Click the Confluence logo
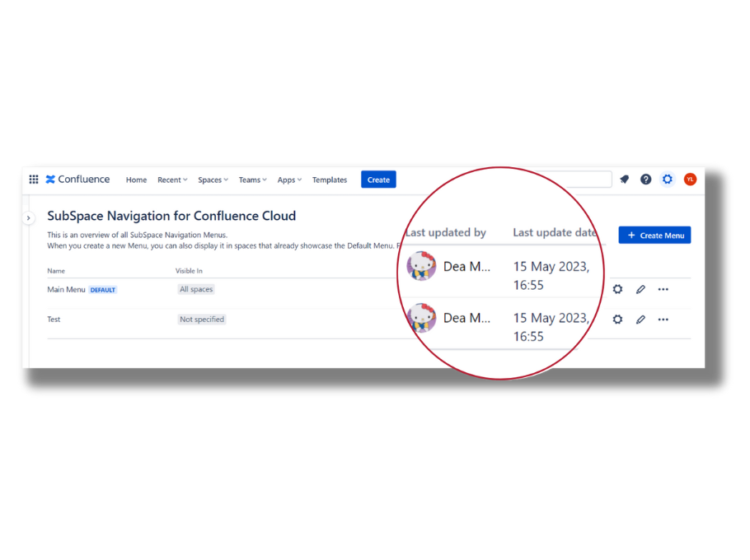The image size is (750, 560). click(x=77, y=180)
